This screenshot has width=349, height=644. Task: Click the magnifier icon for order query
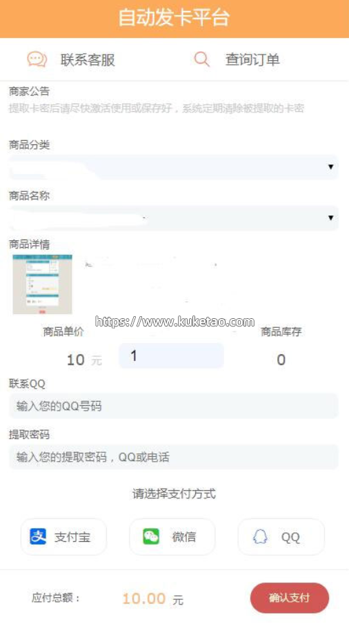[x=201, y=59]
